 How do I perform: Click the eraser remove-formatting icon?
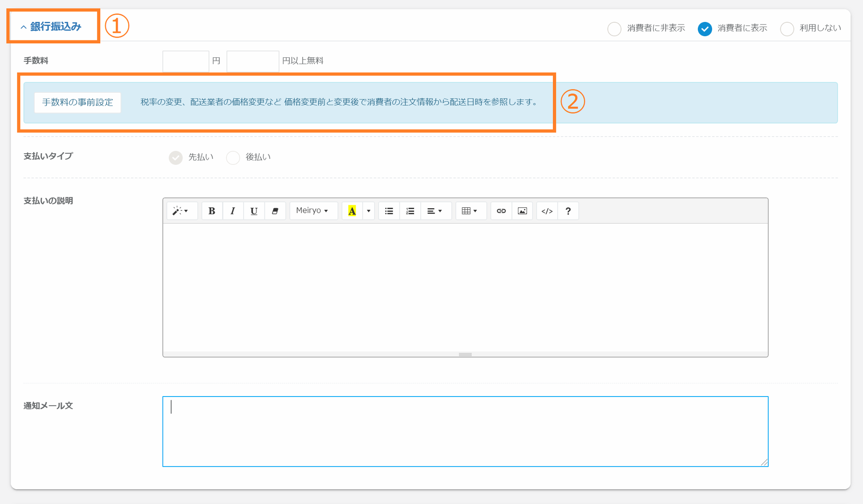[x=275, y=211]
